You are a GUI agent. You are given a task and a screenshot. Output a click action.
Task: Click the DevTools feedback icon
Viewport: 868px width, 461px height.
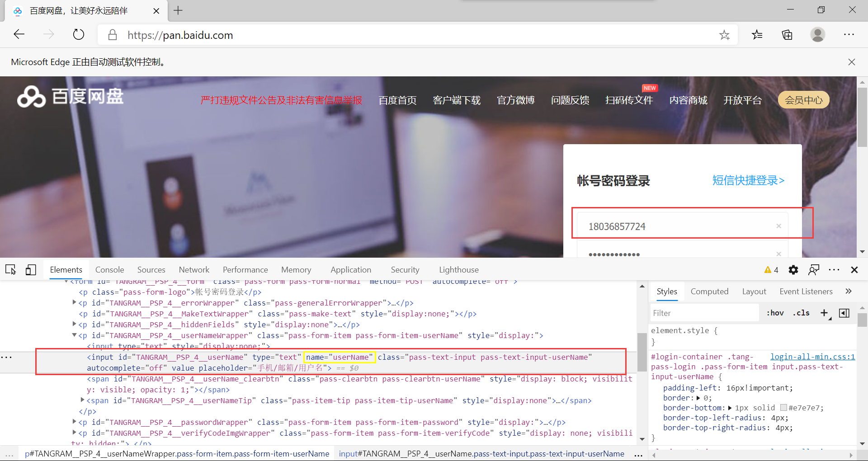814,270
